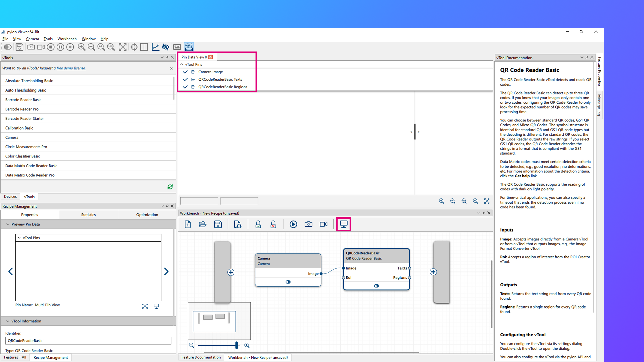Toggle the switch on QRCodeReaderBasic node
Image resolution: width=644 pixels, height=362 pixels.
(x=376, y=286)
